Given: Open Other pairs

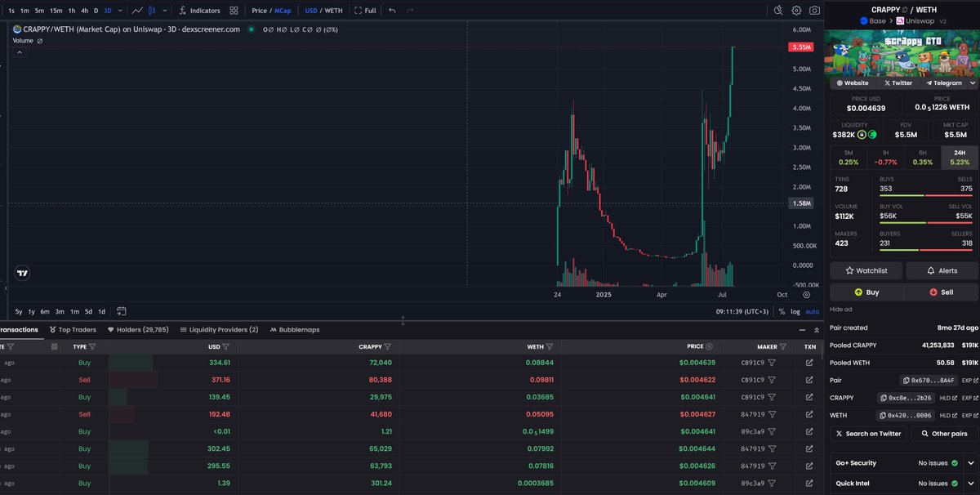Looking at the screenshot, I should pyautogui.click(x=944, y=434).
